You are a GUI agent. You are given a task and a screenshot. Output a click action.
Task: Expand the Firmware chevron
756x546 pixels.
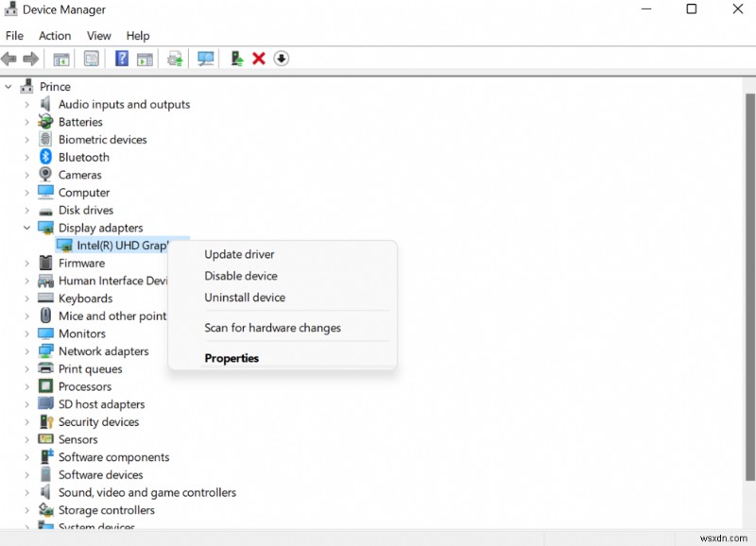point(27,264)
